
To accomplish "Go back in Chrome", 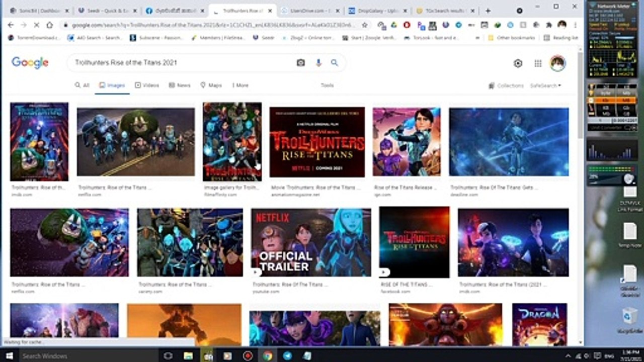I will tap(11, 25).
